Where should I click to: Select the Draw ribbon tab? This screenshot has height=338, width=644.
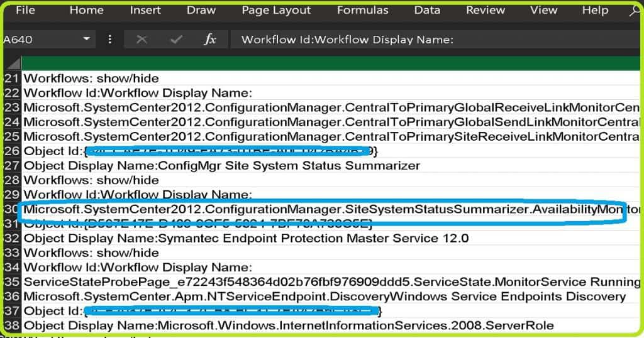(201, 10)
